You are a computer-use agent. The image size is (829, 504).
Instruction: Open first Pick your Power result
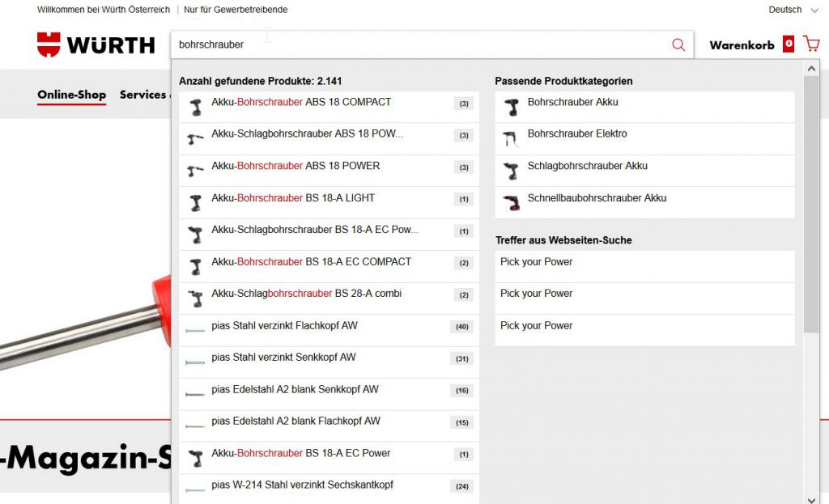[644, 267]
